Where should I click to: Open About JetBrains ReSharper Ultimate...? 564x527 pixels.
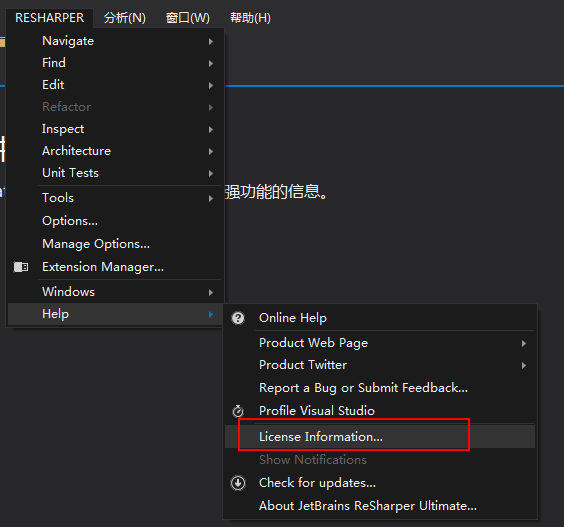380,506
